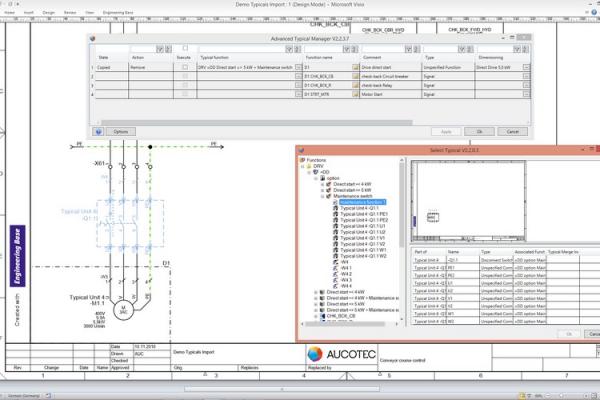The image size is (600, 400).
Task: Check Execute box in row 2
Action: pyautogui.click(x=185, y=77)
